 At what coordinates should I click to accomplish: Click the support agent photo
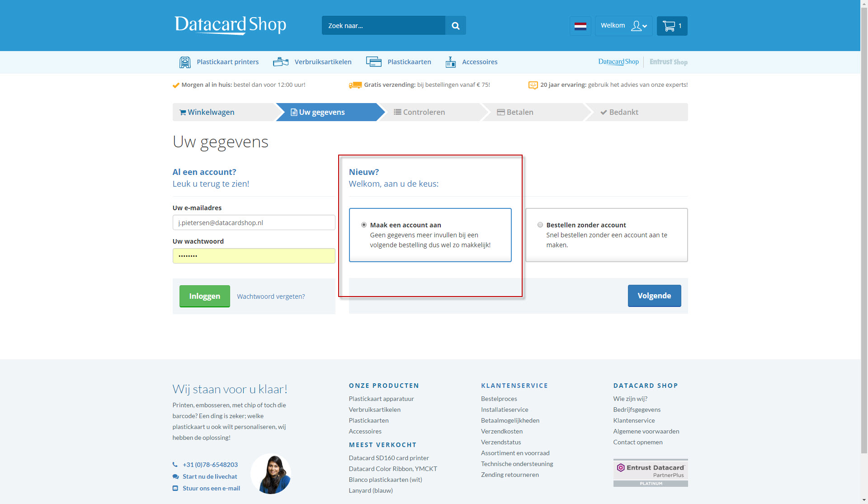[271, 474]
